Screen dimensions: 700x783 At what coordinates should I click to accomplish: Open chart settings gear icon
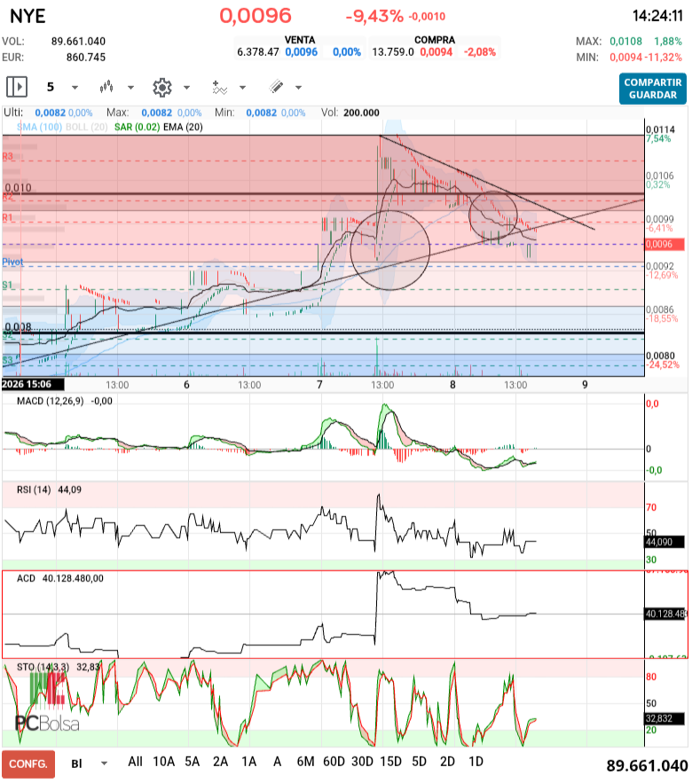click(161, 87)
